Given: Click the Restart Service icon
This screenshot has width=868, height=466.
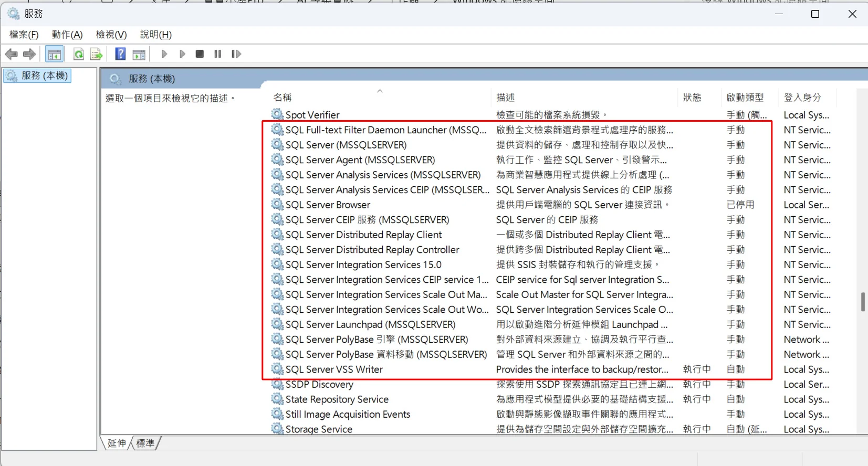Looking at the screenshot, I should click(236, 54).
